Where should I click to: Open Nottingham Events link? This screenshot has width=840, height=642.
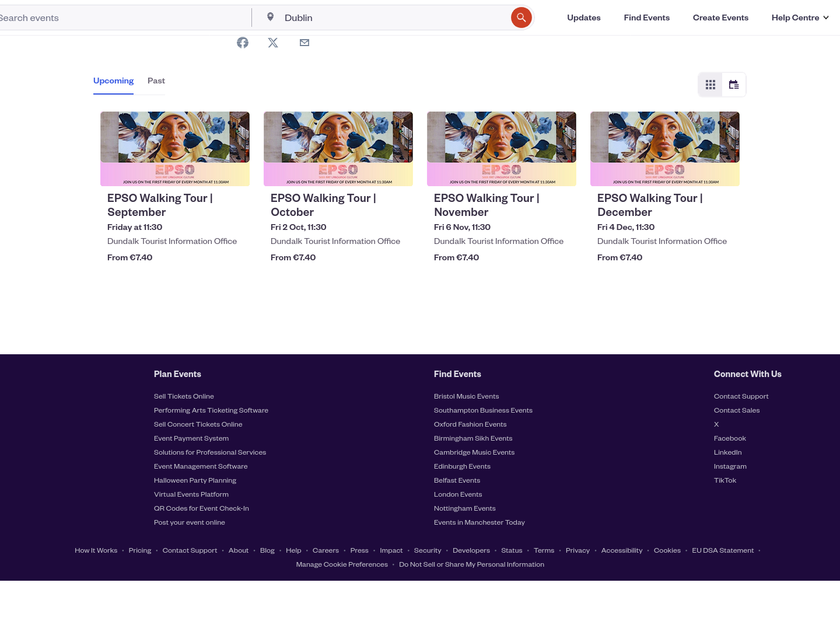tap(465, 508)
